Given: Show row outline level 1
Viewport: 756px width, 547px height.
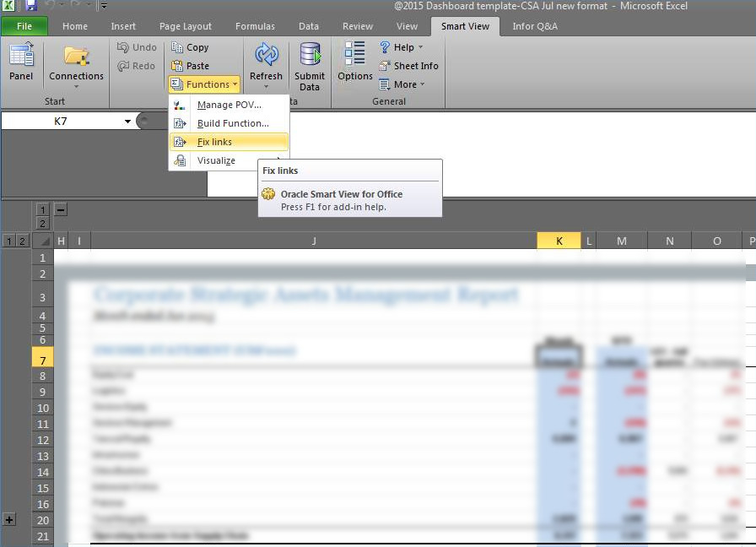Looking at the screenshot, I should [x=8, y=241].
